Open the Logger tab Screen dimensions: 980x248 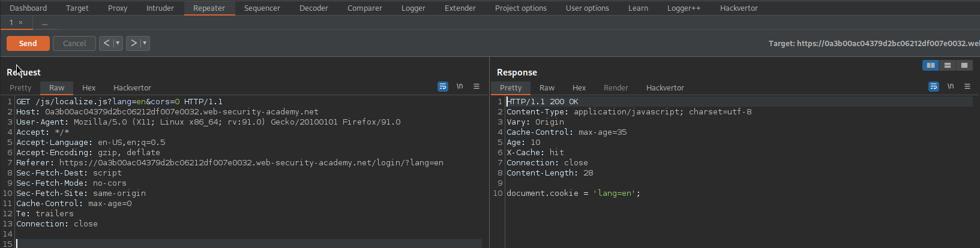point(413,8)
